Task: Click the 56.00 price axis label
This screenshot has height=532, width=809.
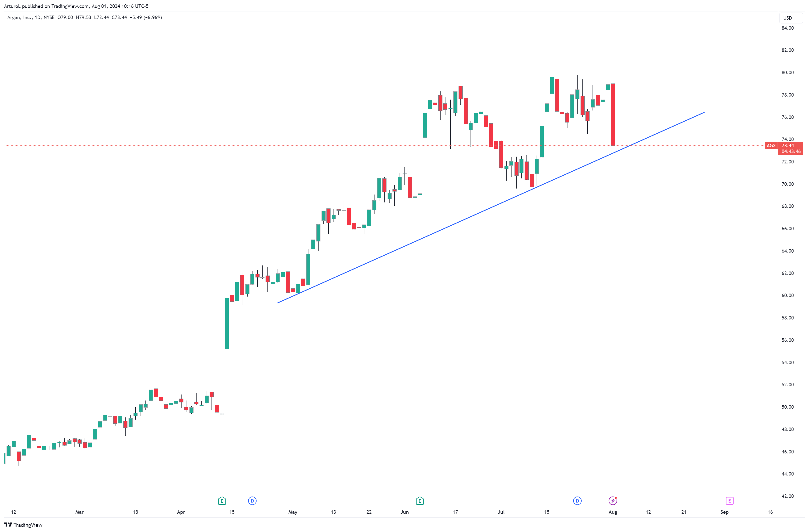Action: 788,340
